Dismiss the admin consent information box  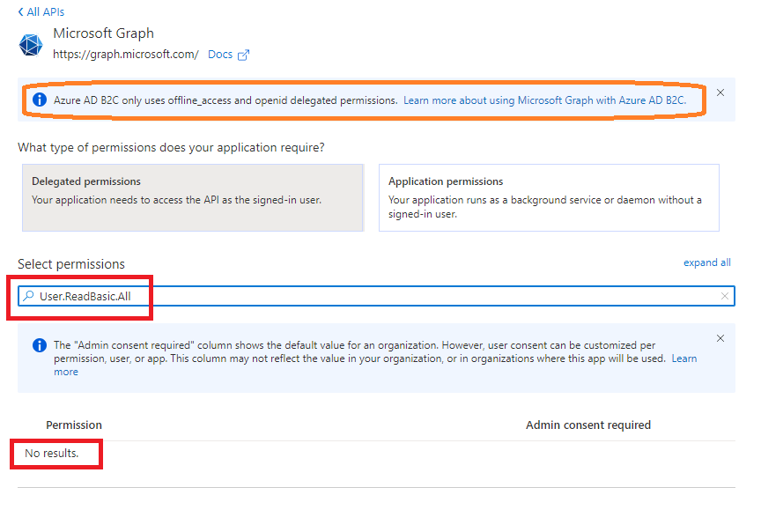tap(720, 337)
